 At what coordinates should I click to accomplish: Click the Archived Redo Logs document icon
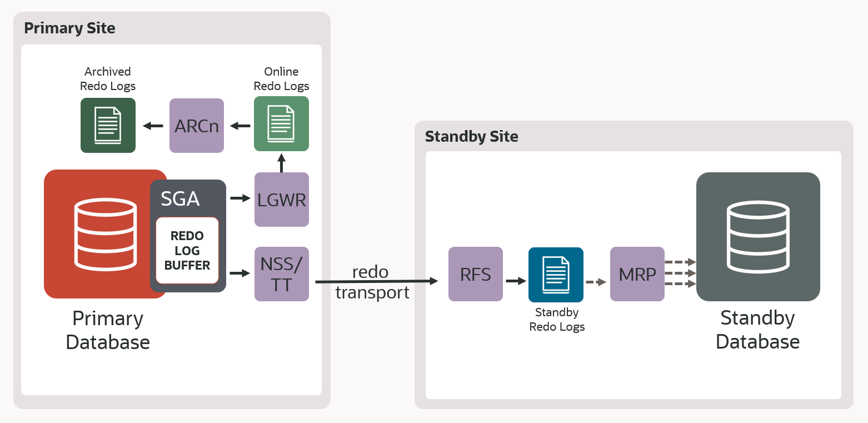[x=108, y=125]
